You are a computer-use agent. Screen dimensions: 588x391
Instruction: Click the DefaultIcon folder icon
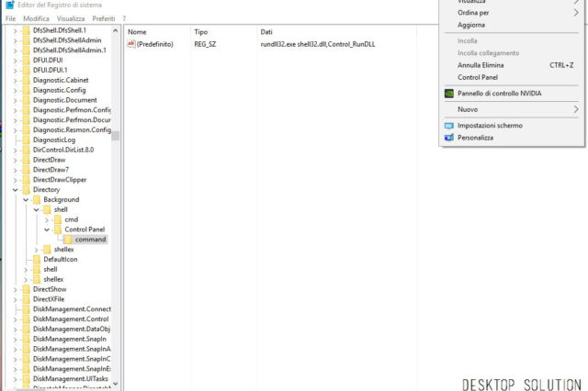(37, 259)
